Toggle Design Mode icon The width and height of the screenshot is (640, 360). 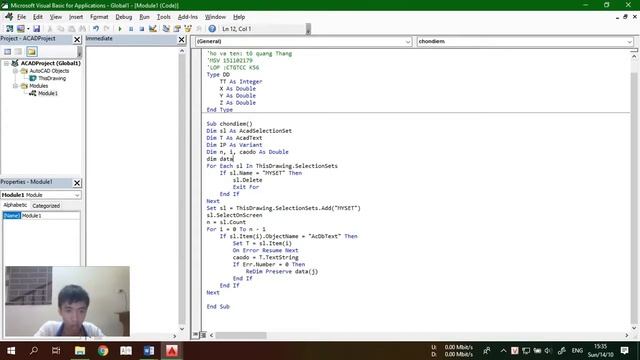coord(153,29)
